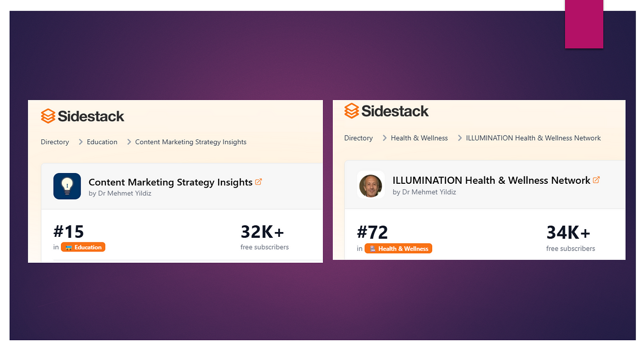Click the pink rectangle at the top right
Image resolution: width=644 pixels, height=349 pixels.
click(x=584, y=24)
